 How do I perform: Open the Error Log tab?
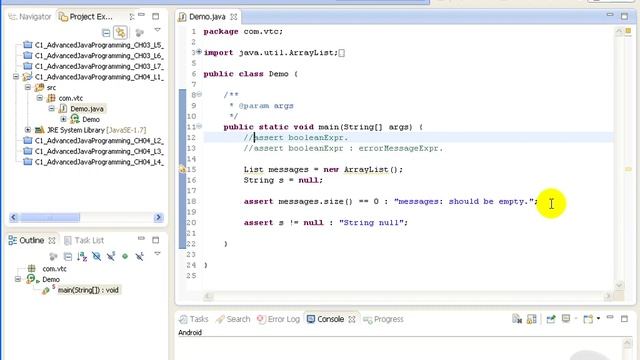click(279, 319)
